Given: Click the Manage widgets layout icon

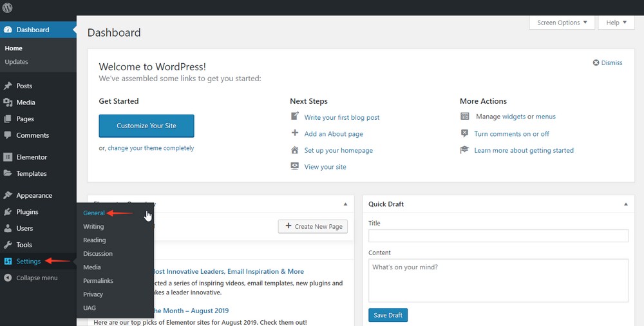Looking at the screenshot, I should pyautogui.click(x=464, y=117).
